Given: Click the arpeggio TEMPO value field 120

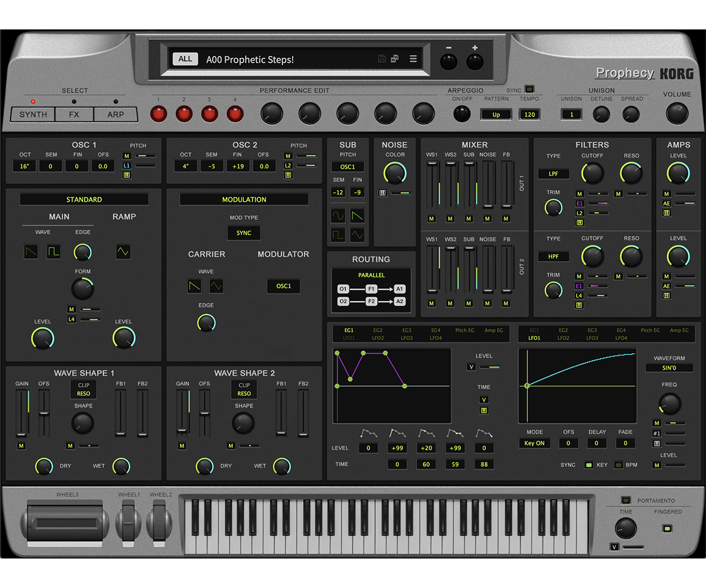Looking at the screenshot, I should (x=529, y=115).
